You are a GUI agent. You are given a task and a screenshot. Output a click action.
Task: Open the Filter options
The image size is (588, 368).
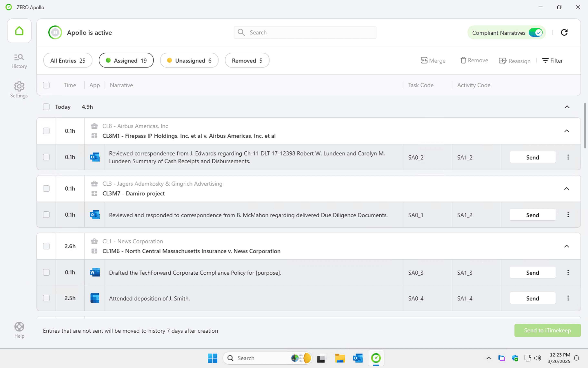point(552,61)
